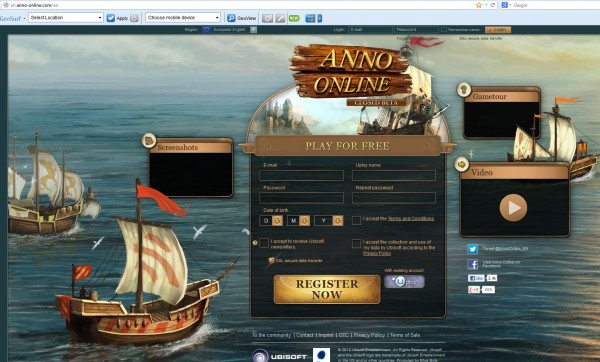This screenshot has width=600, height=362.
Task: Toggle the GeoSurf Apply checkbox
Action: pyautogui.click(x=111, y=18)
